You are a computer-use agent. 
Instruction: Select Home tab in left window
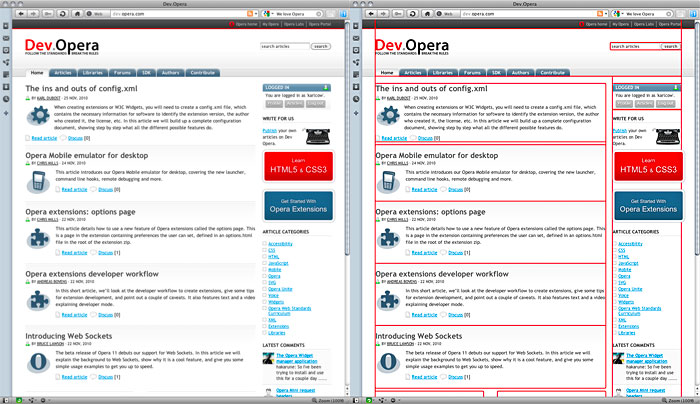tap(37, 73)
